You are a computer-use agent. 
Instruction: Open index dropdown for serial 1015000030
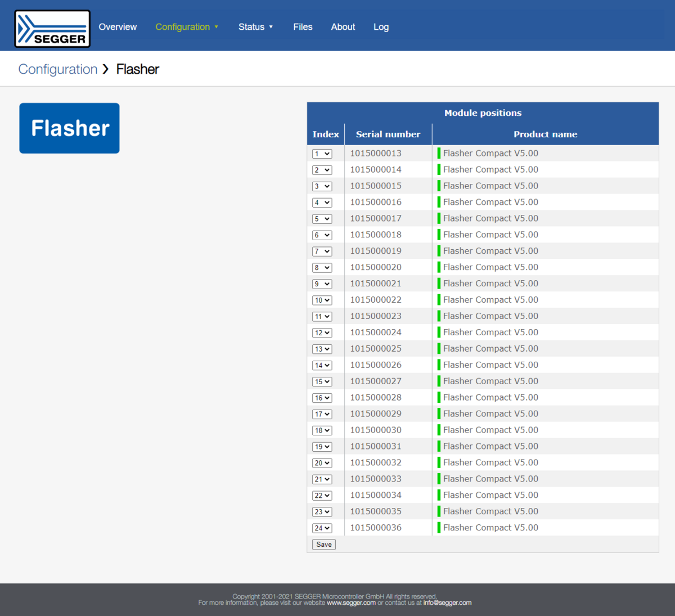tap(322, 430)
